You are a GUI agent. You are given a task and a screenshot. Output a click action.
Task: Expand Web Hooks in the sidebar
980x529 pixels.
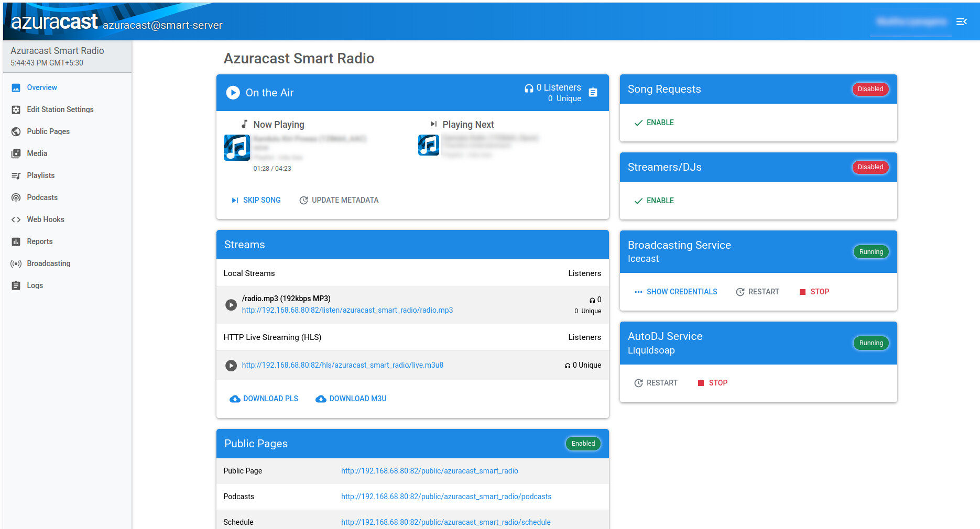(x=46, y=219)
